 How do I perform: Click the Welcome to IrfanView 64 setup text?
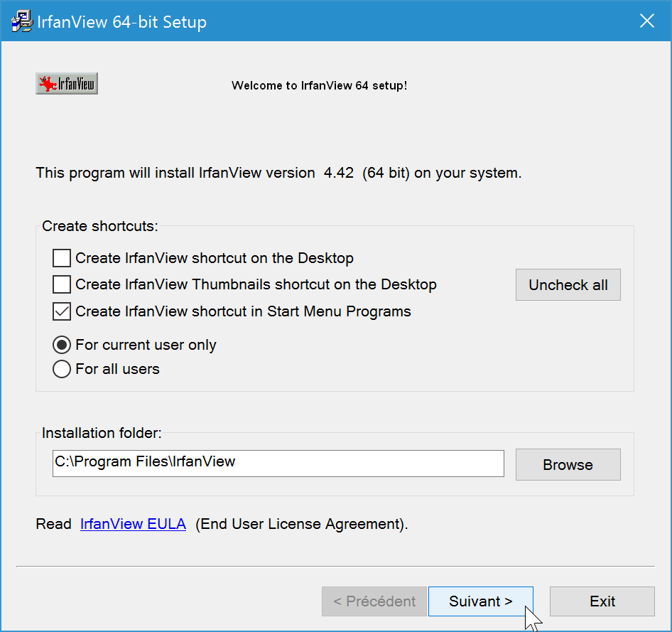click(x=319, y=86)
